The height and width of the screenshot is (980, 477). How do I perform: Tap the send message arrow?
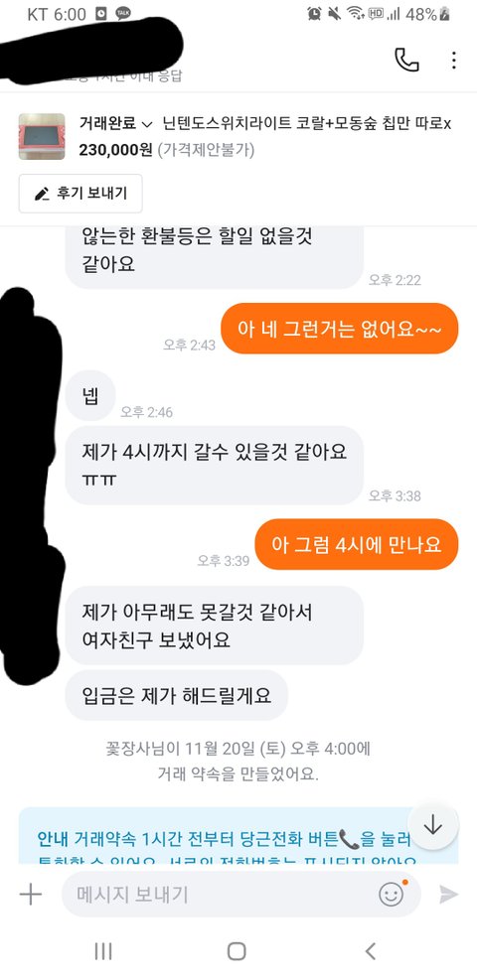pyautogui.click(x=448, y=895)
